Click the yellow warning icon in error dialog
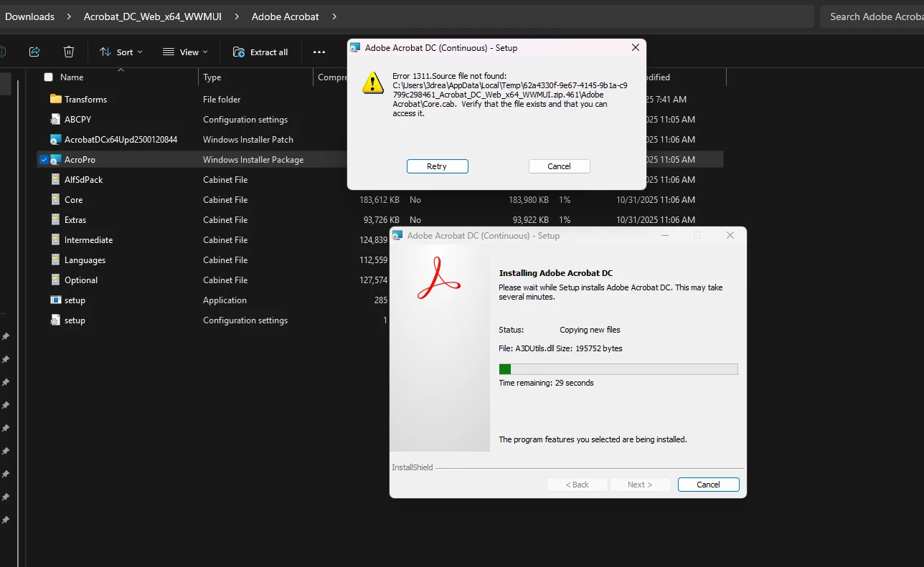Image resolution: width=924 pixels, height=567 pixels. click(373, 82)
